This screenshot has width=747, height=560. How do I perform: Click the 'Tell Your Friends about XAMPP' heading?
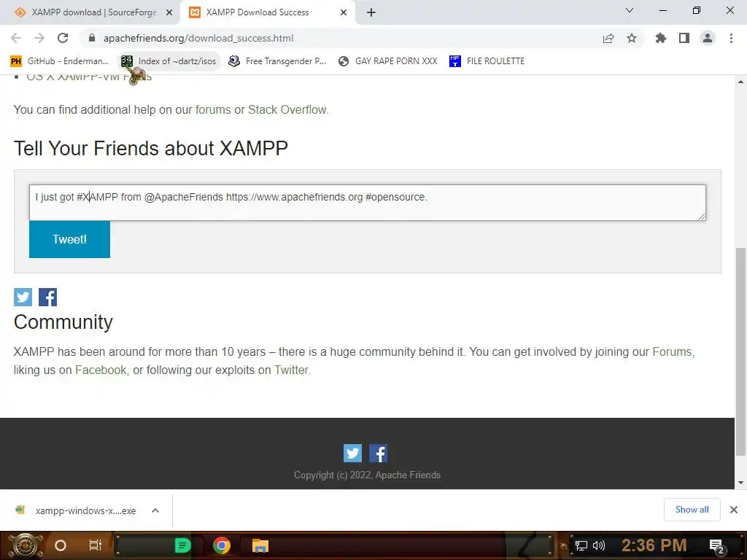tap(150, 148)
